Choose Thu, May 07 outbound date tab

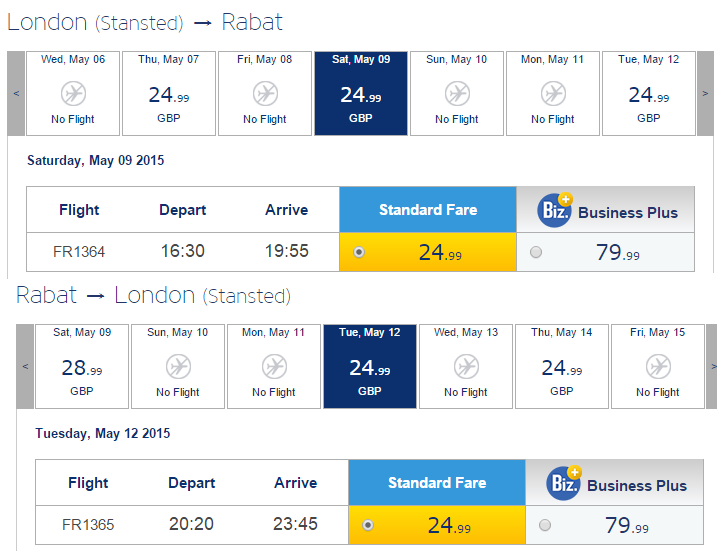(169, 93)
